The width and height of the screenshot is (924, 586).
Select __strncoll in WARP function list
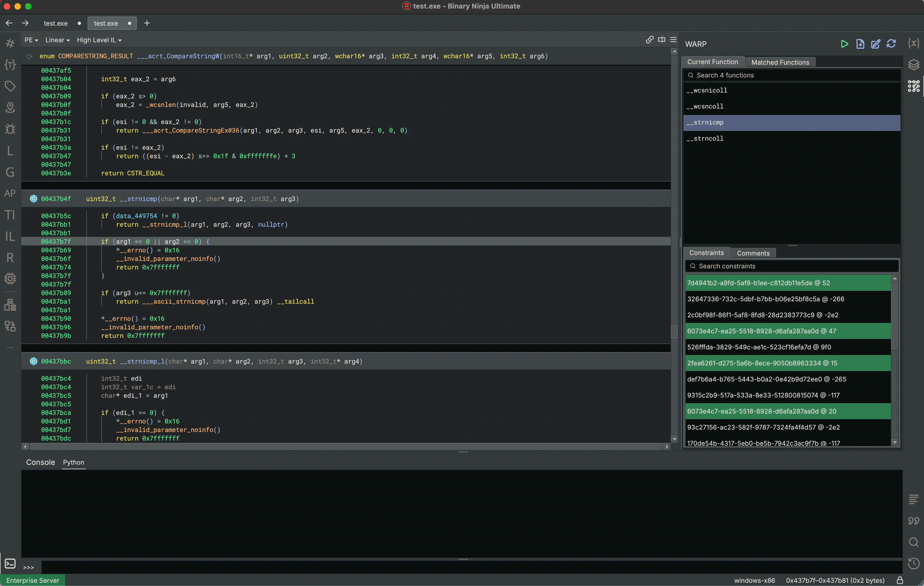pos(708,138)
